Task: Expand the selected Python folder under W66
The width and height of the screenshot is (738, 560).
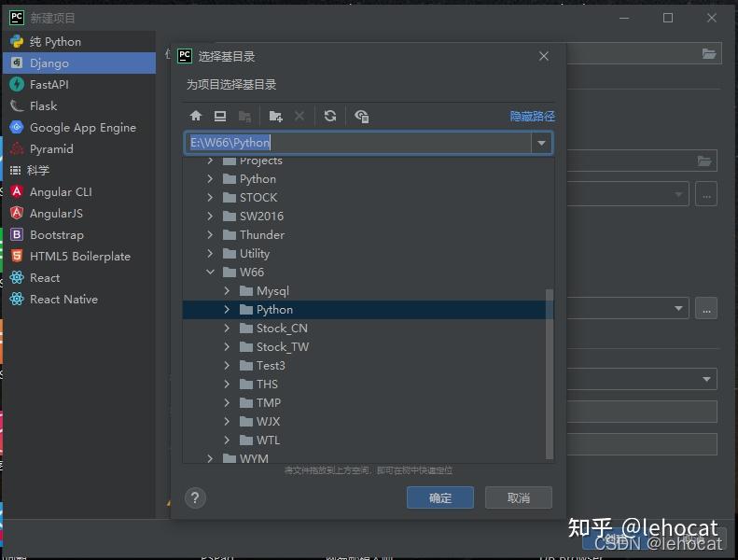Action: (x=227, y=310)
